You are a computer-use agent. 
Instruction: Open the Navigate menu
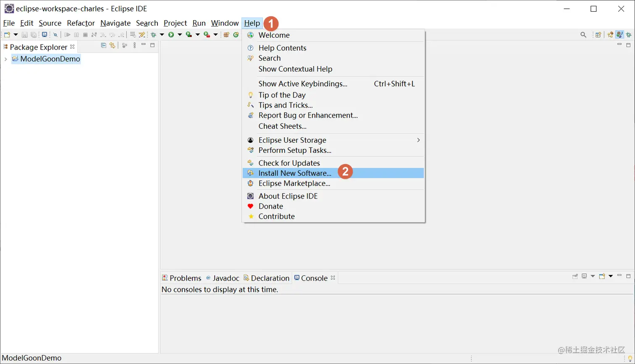tap(115, 23)
